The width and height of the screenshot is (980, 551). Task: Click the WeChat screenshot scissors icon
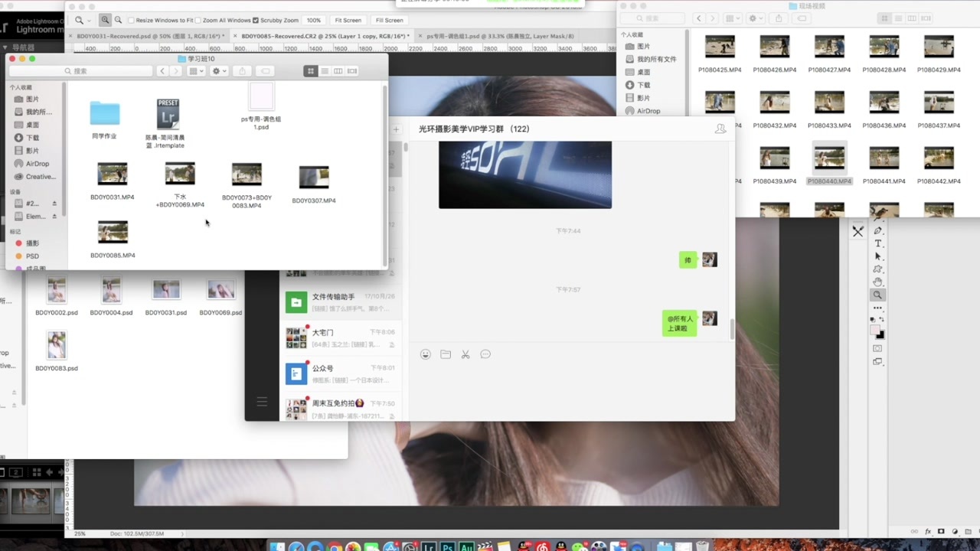465,354
